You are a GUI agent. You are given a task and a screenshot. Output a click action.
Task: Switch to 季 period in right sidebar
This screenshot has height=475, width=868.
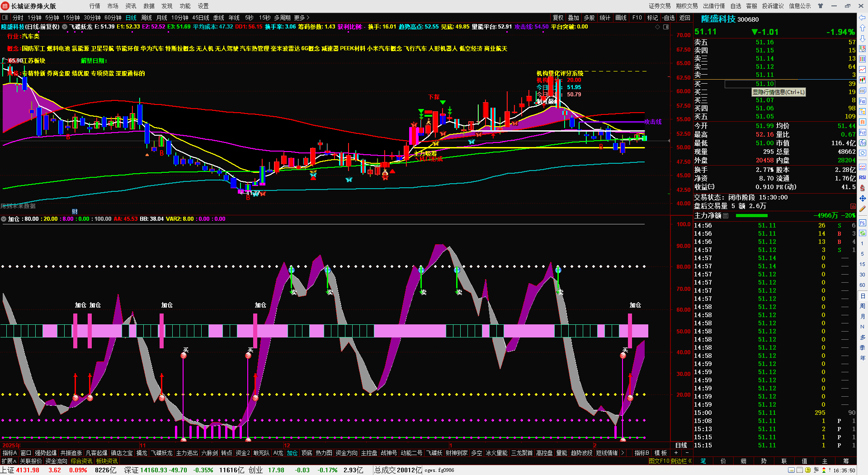pos(863,348)
